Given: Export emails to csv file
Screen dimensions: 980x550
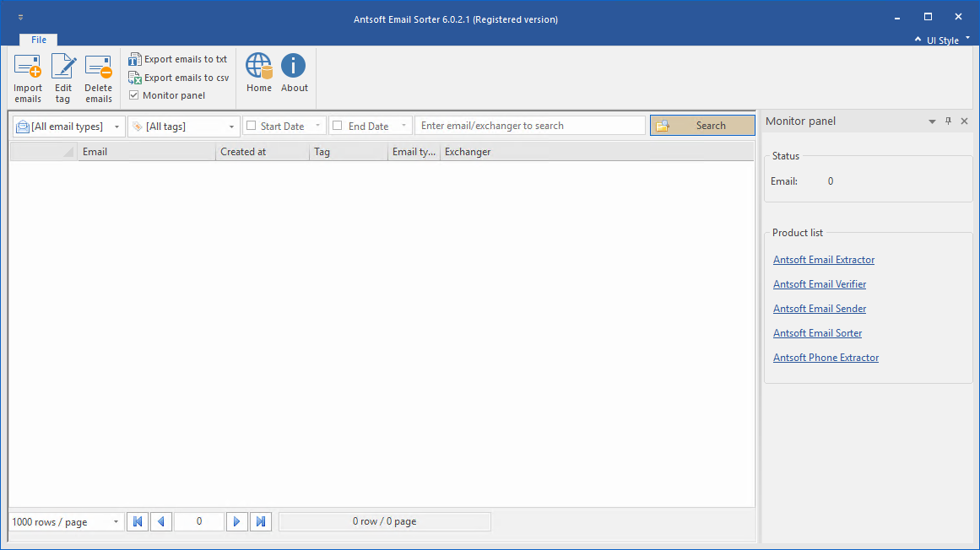Looking at the screenshot, I should coord(179,78).
